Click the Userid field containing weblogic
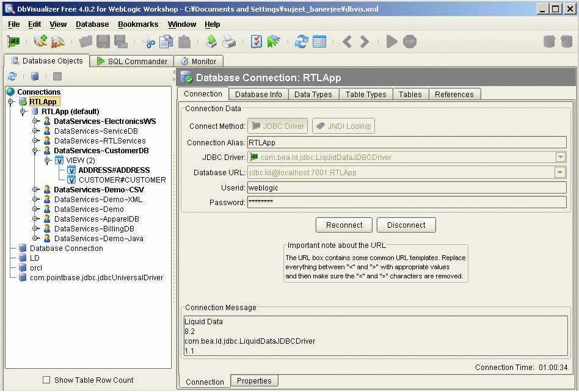The image size is (579, 392). tap(407, 187)
